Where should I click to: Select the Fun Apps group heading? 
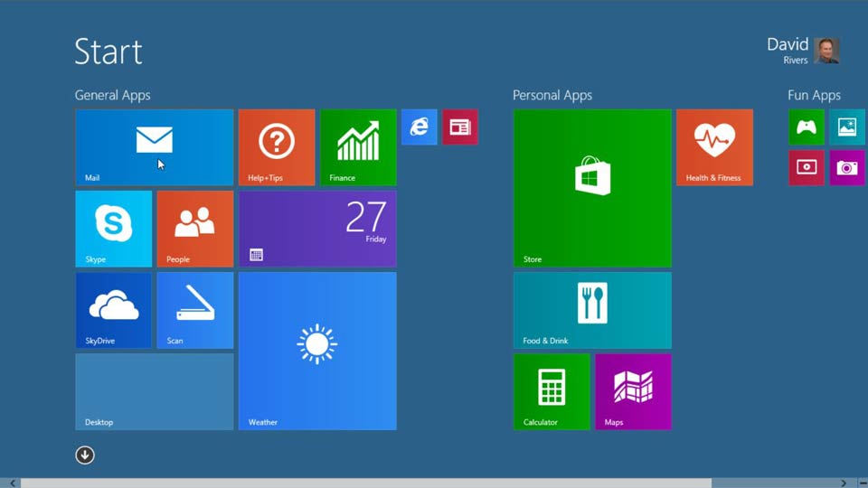[814, 95]
